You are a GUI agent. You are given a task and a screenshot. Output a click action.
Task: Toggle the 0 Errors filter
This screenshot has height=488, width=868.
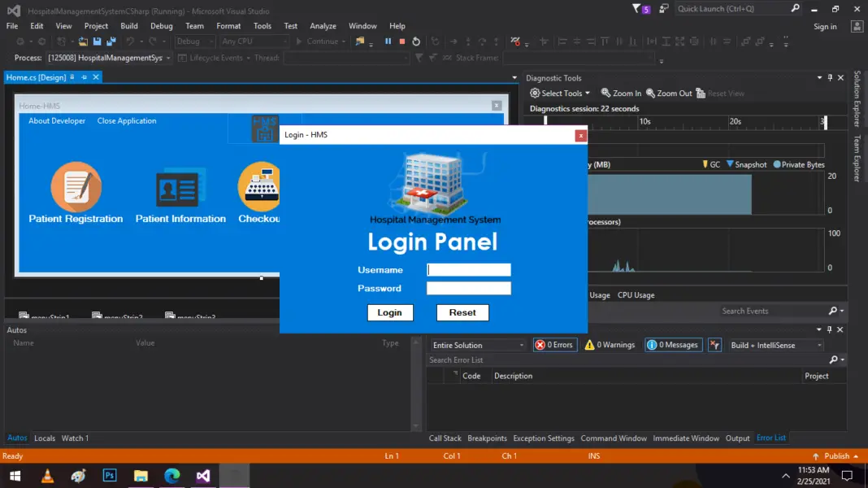click(554, 345)
